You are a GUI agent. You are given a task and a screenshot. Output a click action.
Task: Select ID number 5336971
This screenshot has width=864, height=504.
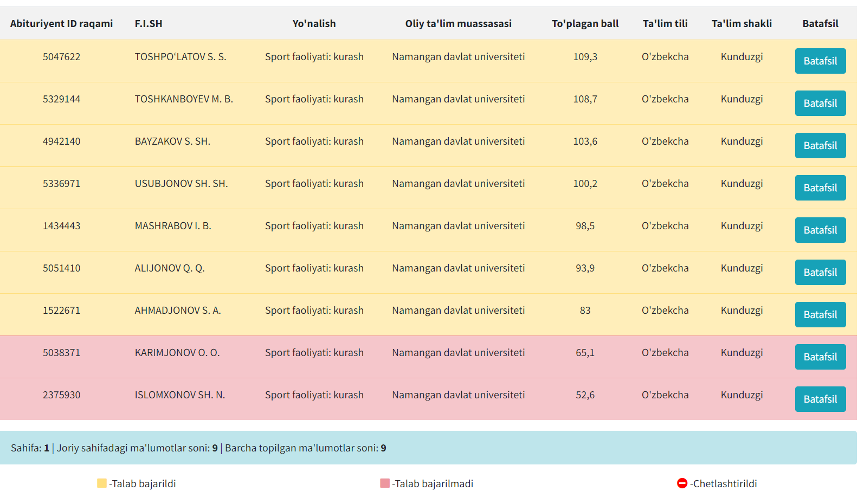62,184
